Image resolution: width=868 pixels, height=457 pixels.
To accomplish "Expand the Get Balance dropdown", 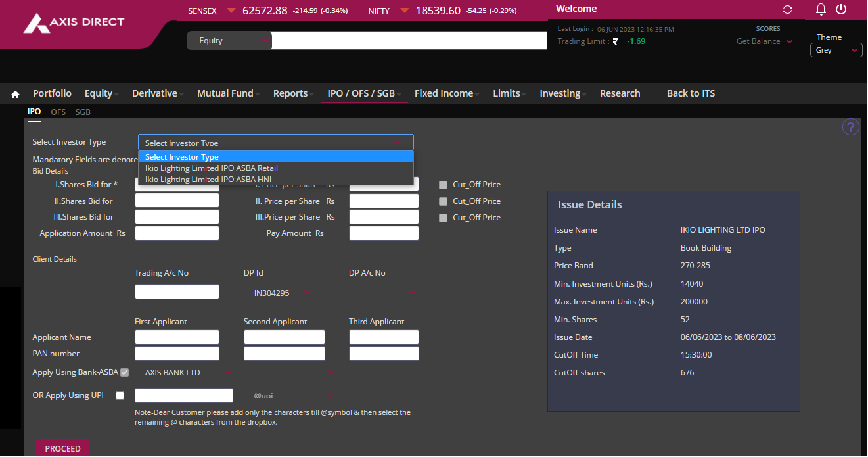I will pos(764,41).
